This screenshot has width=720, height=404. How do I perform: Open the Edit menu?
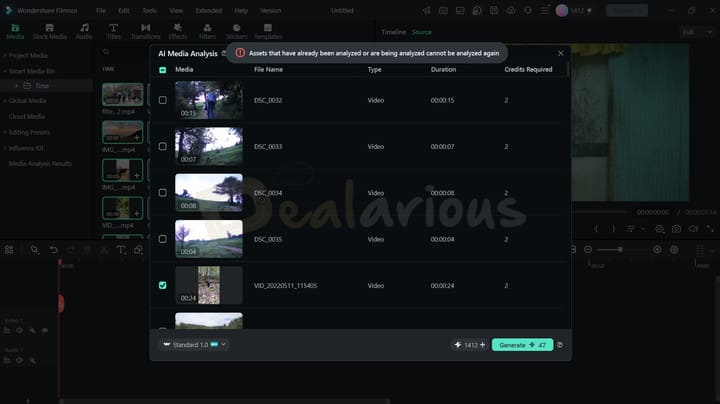tap(124, 11)
